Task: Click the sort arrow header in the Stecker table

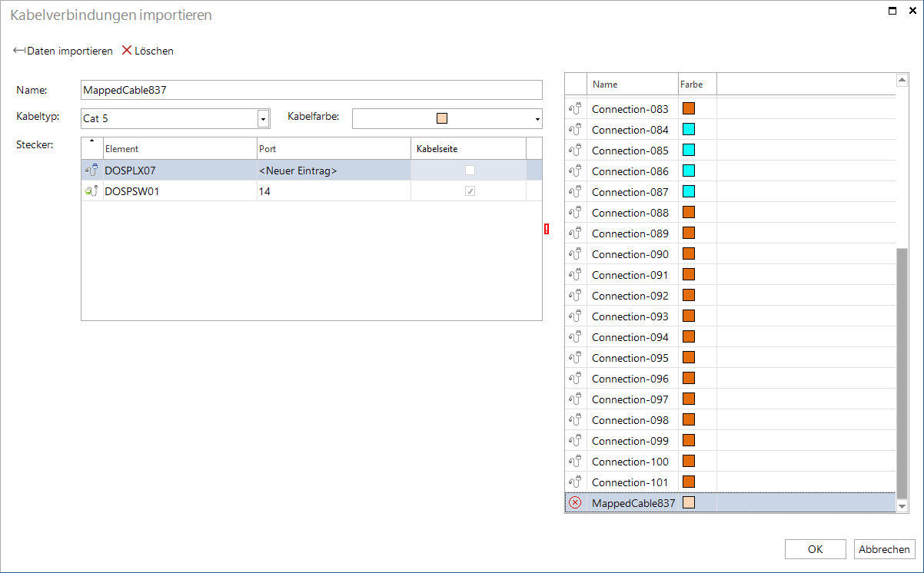Action: [92, 148]
